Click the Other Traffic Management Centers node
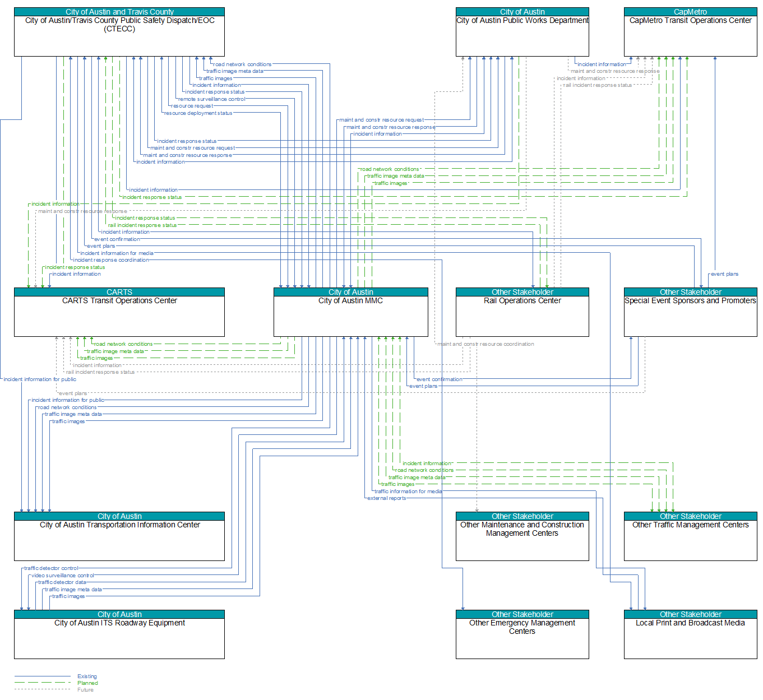This screenshot has width=763, height=700. coord(690,536)
